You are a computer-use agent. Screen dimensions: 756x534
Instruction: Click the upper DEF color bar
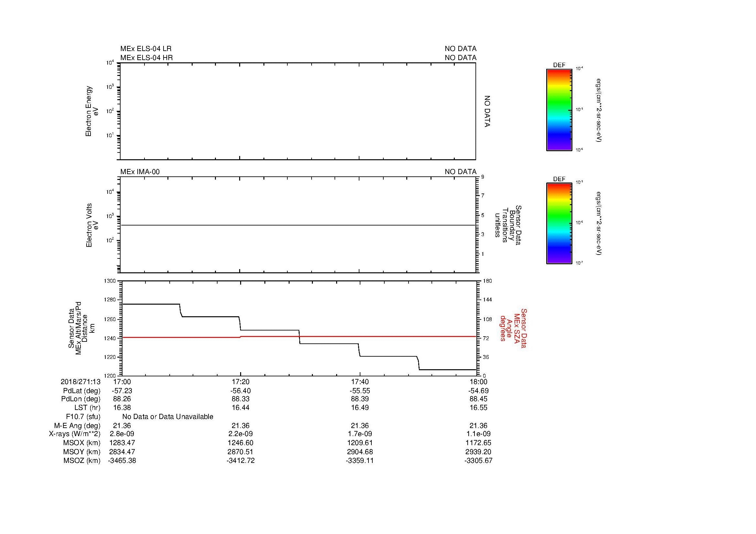coord(559,110)
